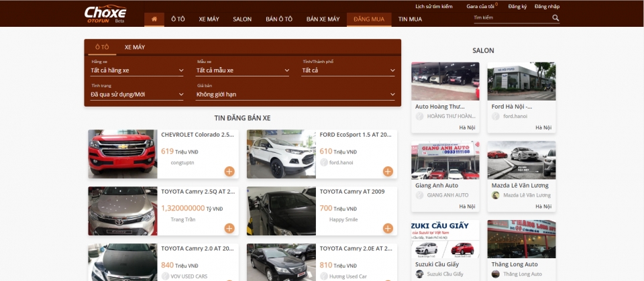
Task: Click Lịch sử tìm kiếm link
Action: (x=434, y=7)
